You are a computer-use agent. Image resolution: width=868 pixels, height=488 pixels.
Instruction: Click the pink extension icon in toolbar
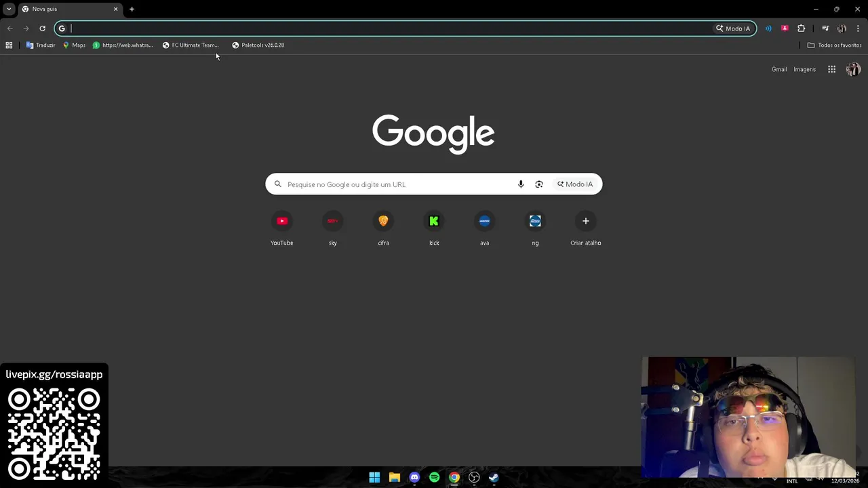(x=785, y=28)
